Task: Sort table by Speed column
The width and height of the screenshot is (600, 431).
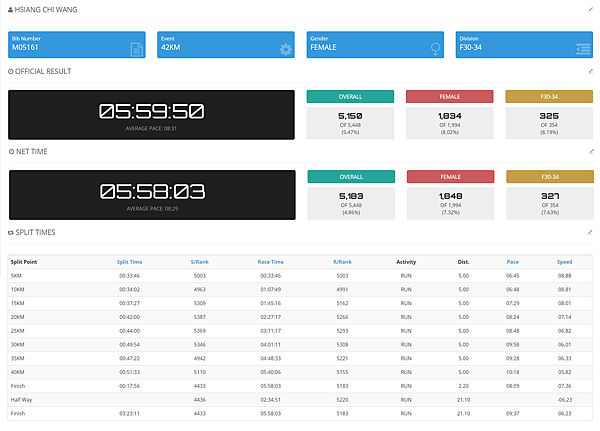Action: pyautogui.click(x=564, y=262)
